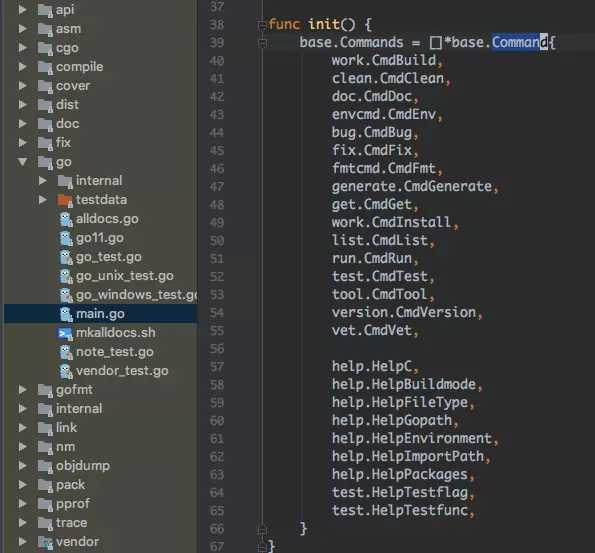Viewport: 595px width, 553px height.
Task: Collapse the go folder arrow
Action: pyautogui.click(x=22, y=162)
